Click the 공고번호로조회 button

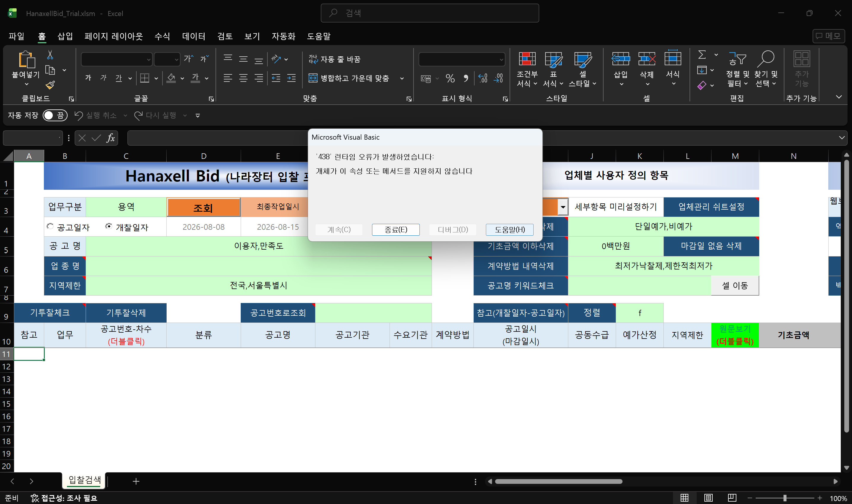tap(278, 313)
